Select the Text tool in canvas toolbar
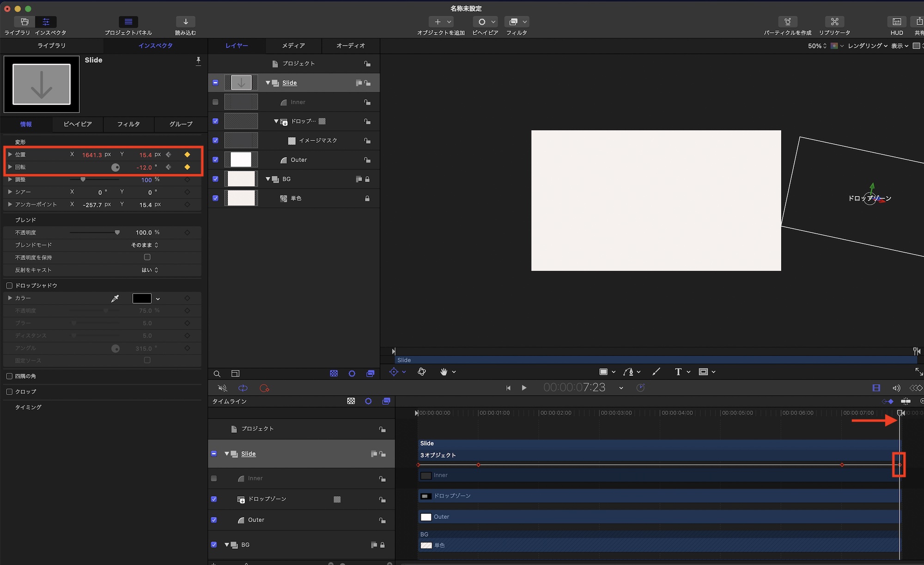Screen dimensions: 924x565 click(678, 372)
